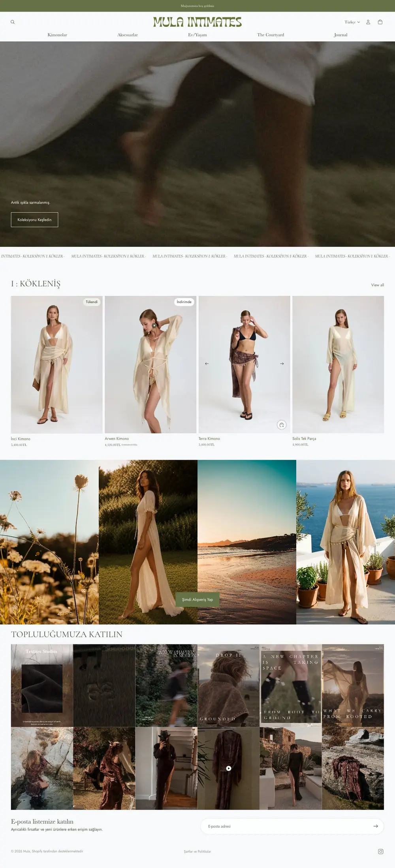Click 'Antik ışıkla sarmalanmış.' hero text
395x868 pixels.
tap(30, 202)
